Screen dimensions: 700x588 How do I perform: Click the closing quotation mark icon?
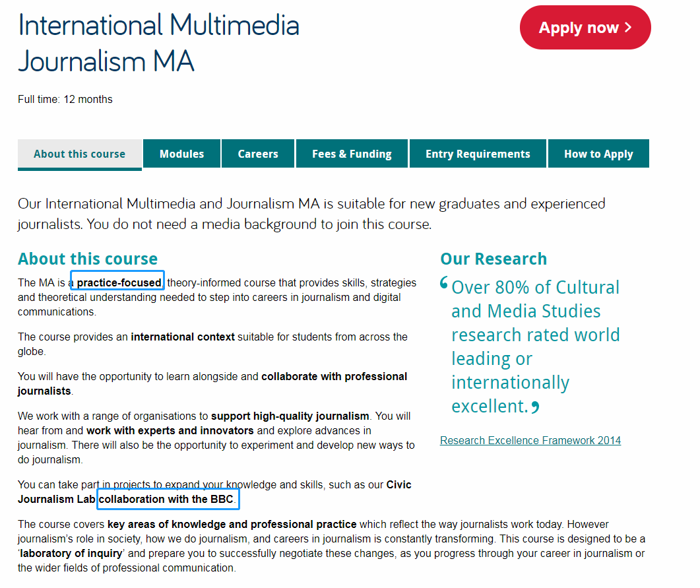[x=535, y=407]
